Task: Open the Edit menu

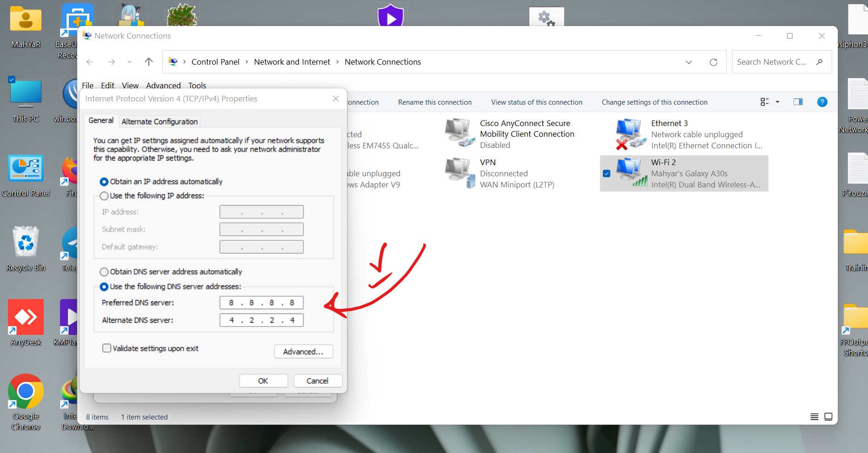Action: [x=107, y=86]
